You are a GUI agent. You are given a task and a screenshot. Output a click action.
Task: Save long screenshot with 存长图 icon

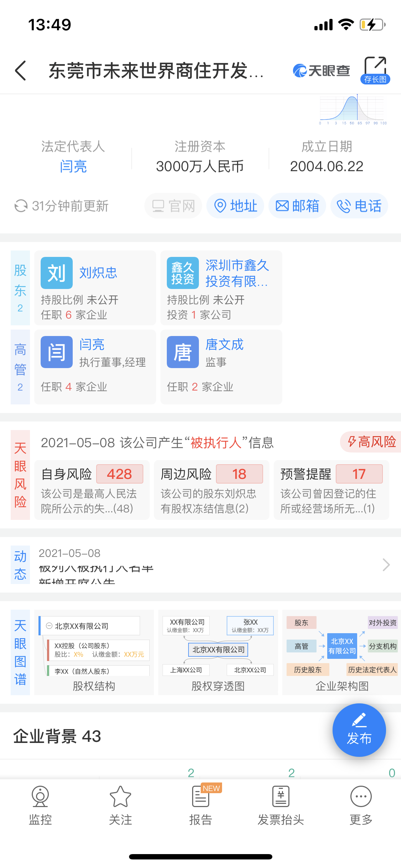point(375,70)
